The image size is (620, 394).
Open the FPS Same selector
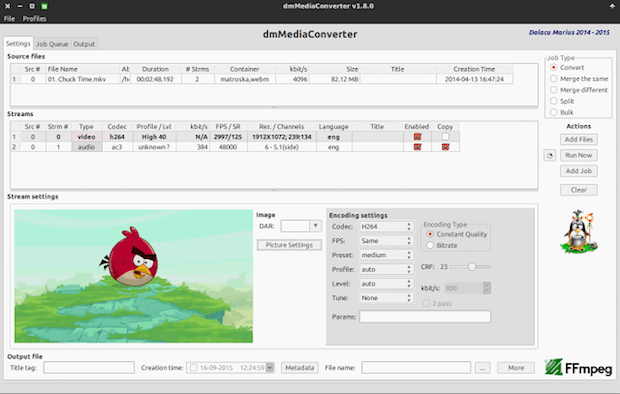(x=386, y=241)
